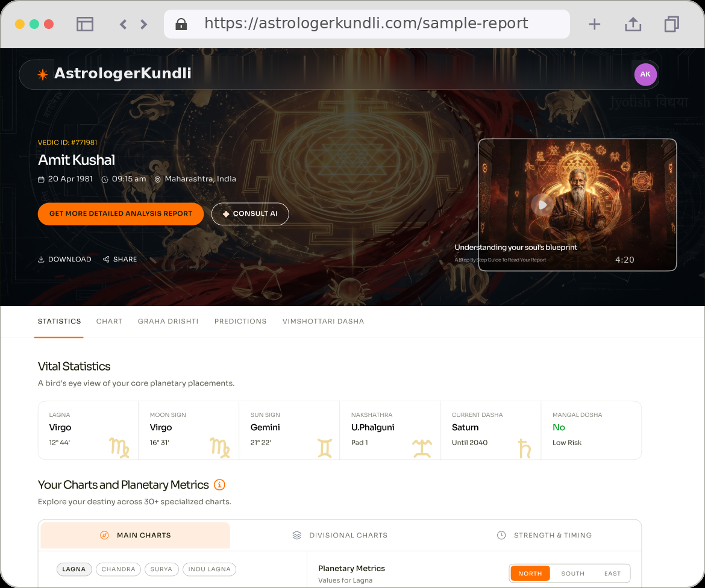Click the Low Risk text

tap(567, 443)
